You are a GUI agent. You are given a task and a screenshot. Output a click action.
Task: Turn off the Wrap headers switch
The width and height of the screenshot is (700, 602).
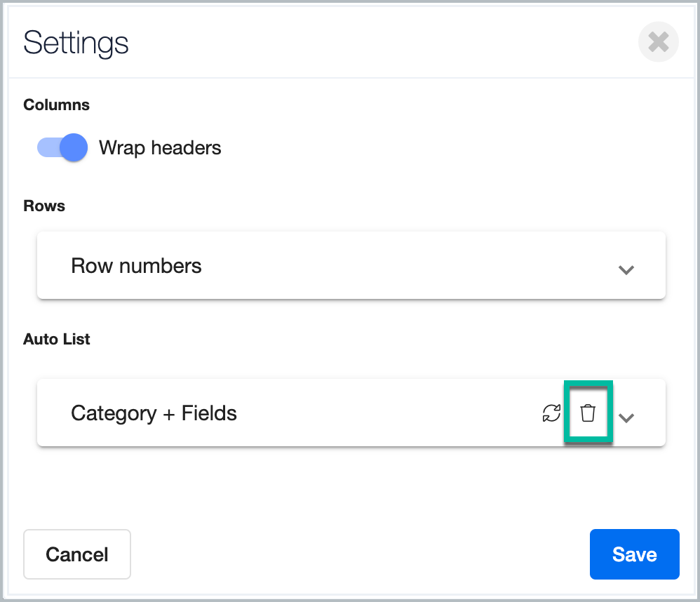click(62, 148)
